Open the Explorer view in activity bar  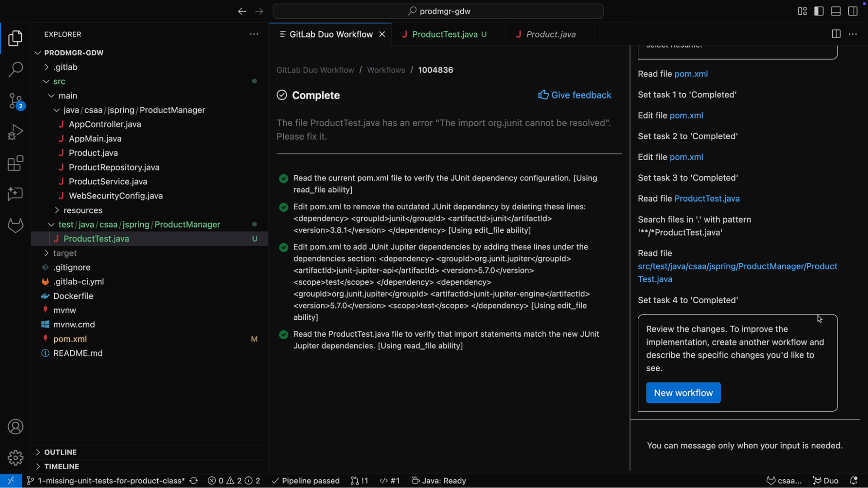(x=15, y=38)
